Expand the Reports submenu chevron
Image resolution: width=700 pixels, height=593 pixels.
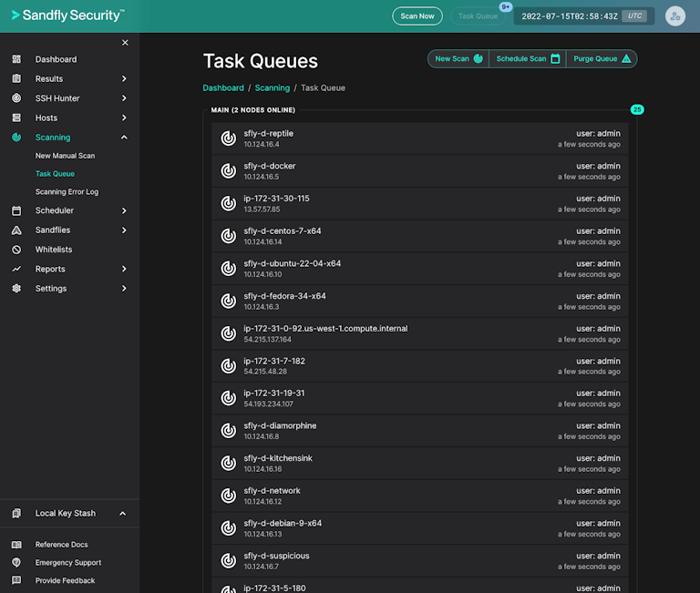(124, 269)
